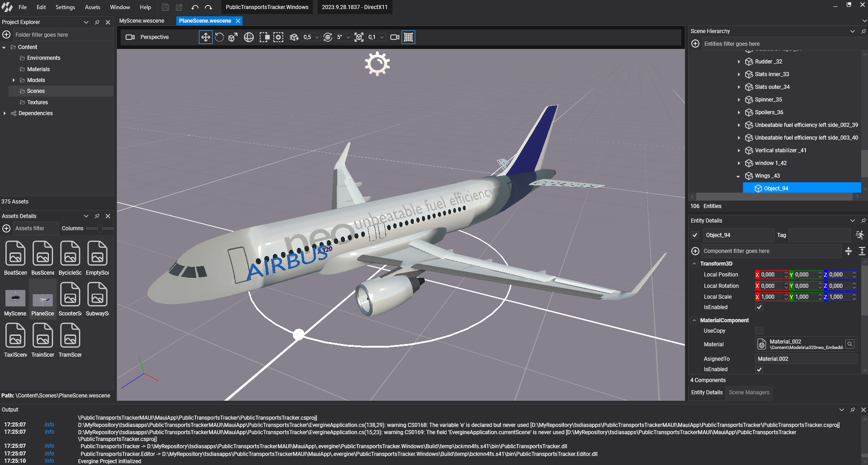Click the dashed-square center selection icon
868x465 pixels.
tap(278, 37)
